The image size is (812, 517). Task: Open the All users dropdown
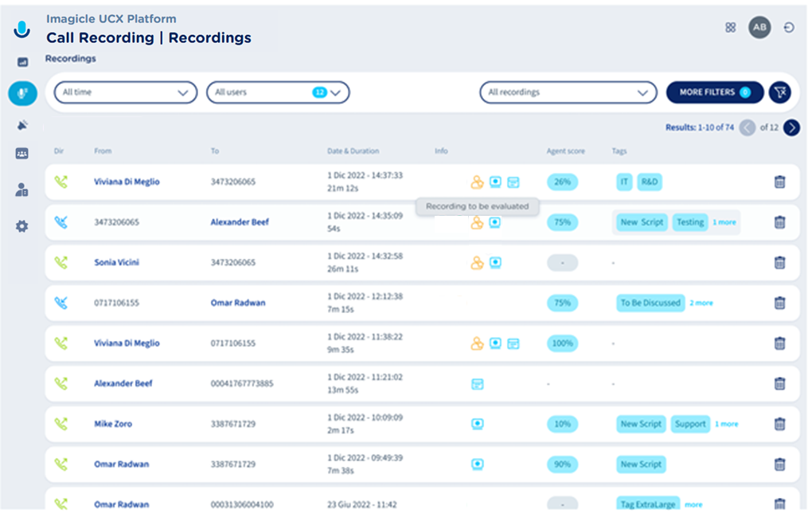pyautogui.click(x=278, y=92)
